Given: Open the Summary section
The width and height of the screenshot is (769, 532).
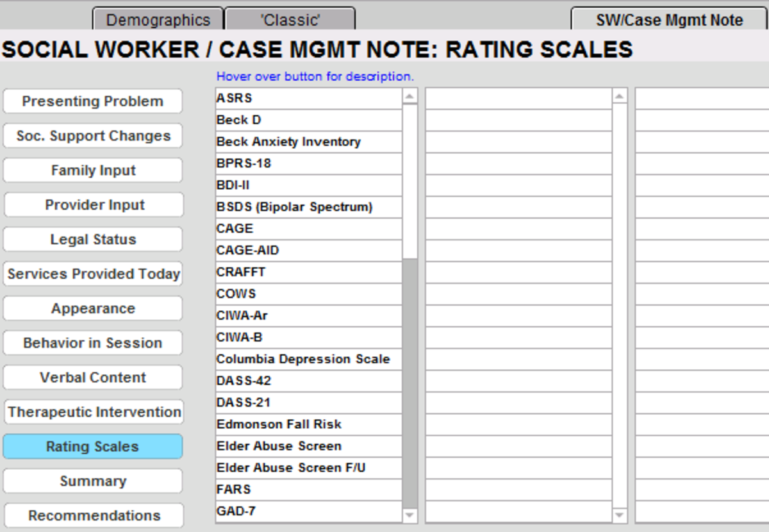Looking at the screenshot, I should [x=92, y=481].
